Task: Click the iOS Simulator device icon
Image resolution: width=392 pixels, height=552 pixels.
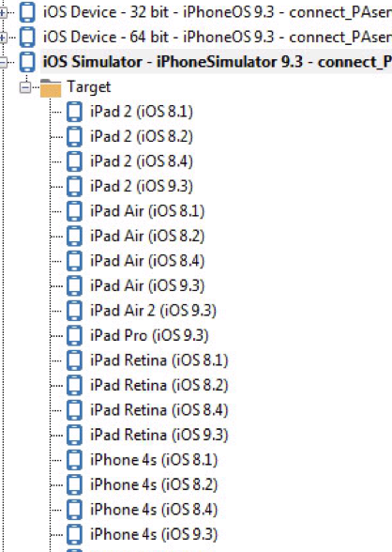Action: pos(27,62)
